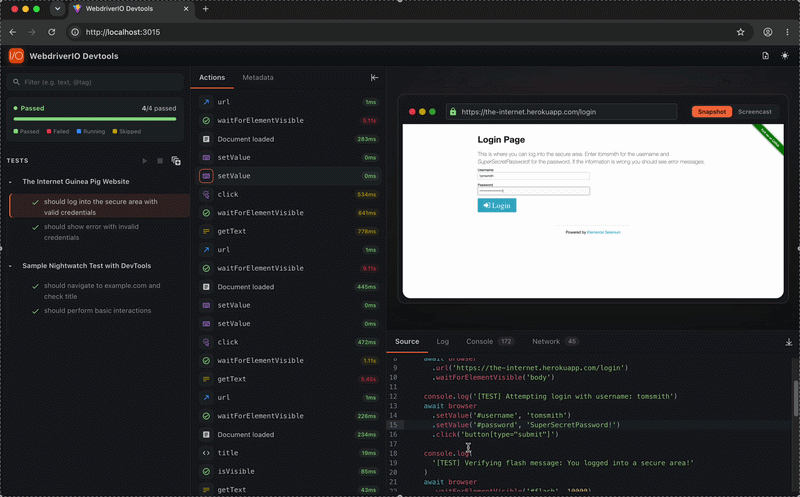Toggle the light/dark theme sun icon
The image size is (800, 497).
click(785, 56)
